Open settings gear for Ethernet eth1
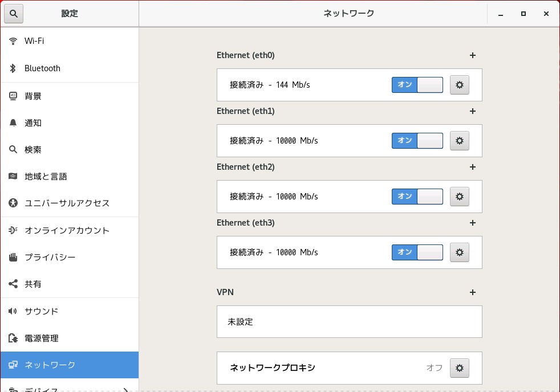Viewport: 560px width, 392px height. click(x=459, y=141)
